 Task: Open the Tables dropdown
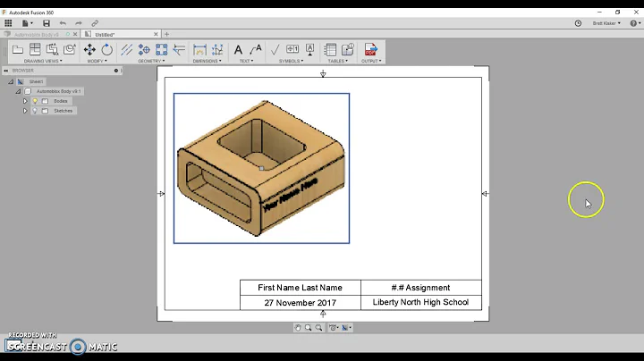coord(337,61)
